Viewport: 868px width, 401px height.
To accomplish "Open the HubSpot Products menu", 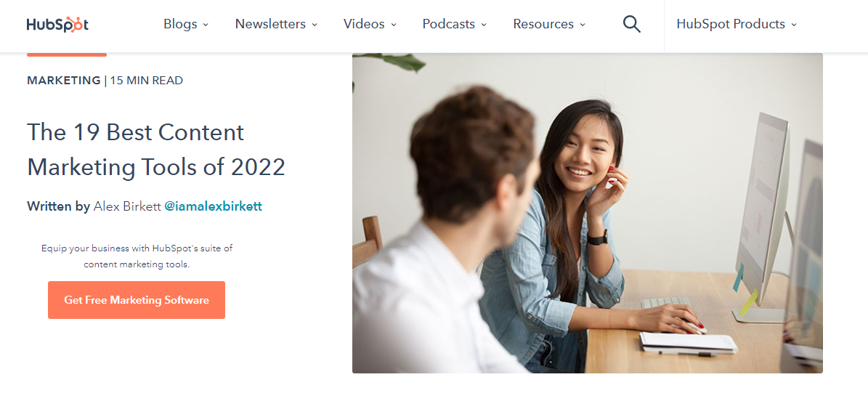I will (x=737, y=24).
